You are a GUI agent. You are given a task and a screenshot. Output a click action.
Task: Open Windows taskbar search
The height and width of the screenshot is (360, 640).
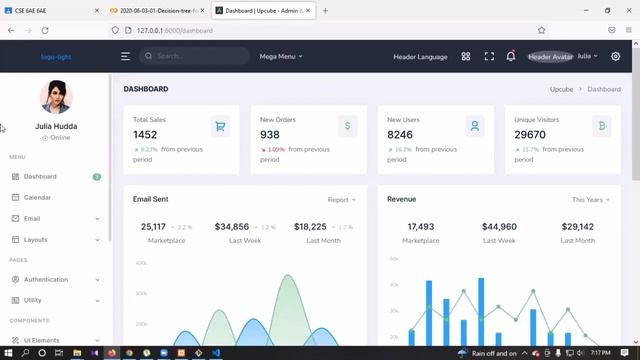click(x=25, y=353)
